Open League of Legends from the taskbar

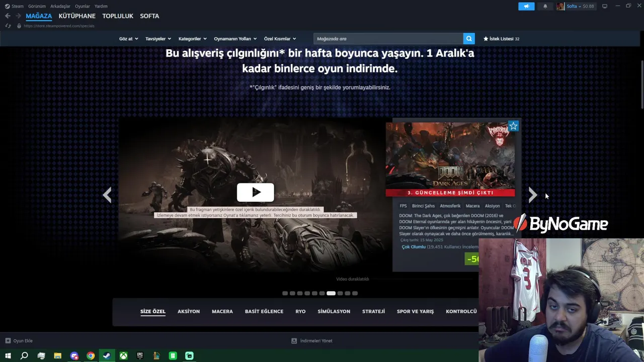pyautogui.click(x=156, y=356)
